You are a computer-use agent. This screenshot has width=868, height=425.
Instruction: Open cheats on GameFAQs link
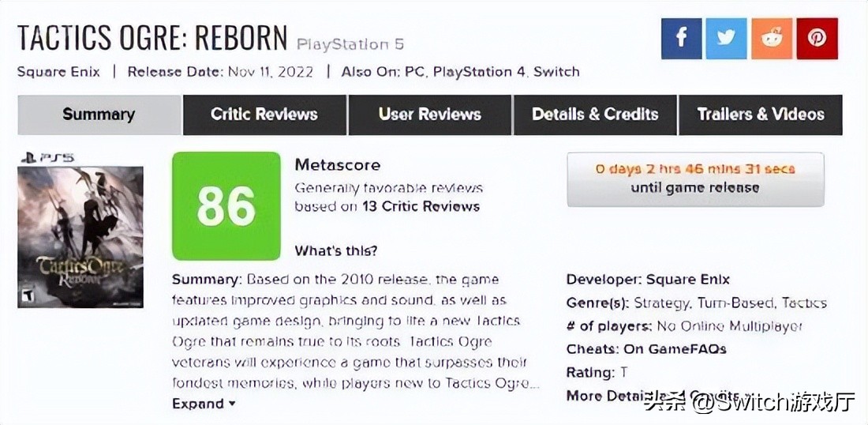pyautogui.click(x=674, y=348)
